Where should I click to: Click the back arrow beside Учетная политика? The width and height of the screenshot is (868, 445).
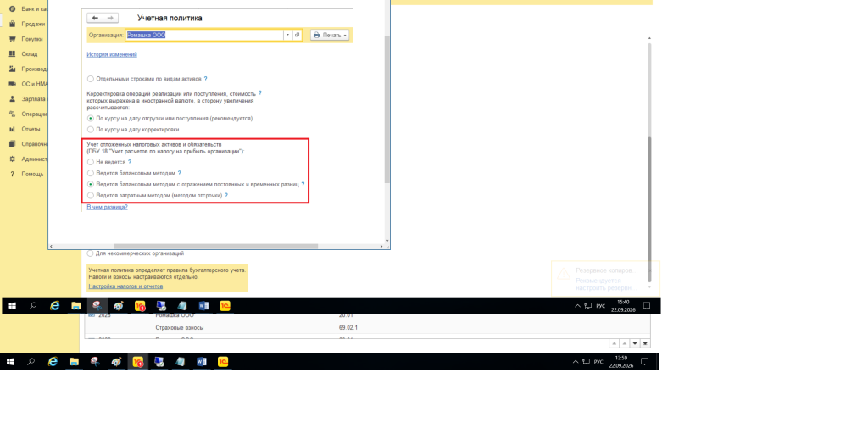coord(95,19)
